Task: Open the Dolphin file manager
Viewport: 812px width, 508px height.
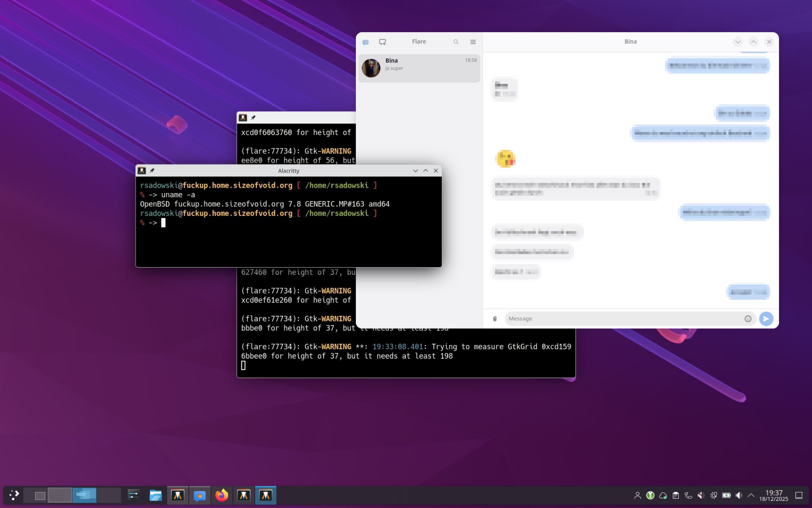Action: click(x=155, y=495)
